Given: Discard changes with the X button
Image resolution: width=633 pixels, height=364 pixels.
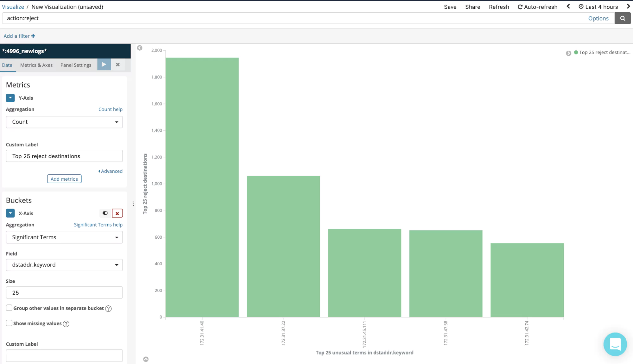Looking at the screenshot, I should tap(118, 65).
